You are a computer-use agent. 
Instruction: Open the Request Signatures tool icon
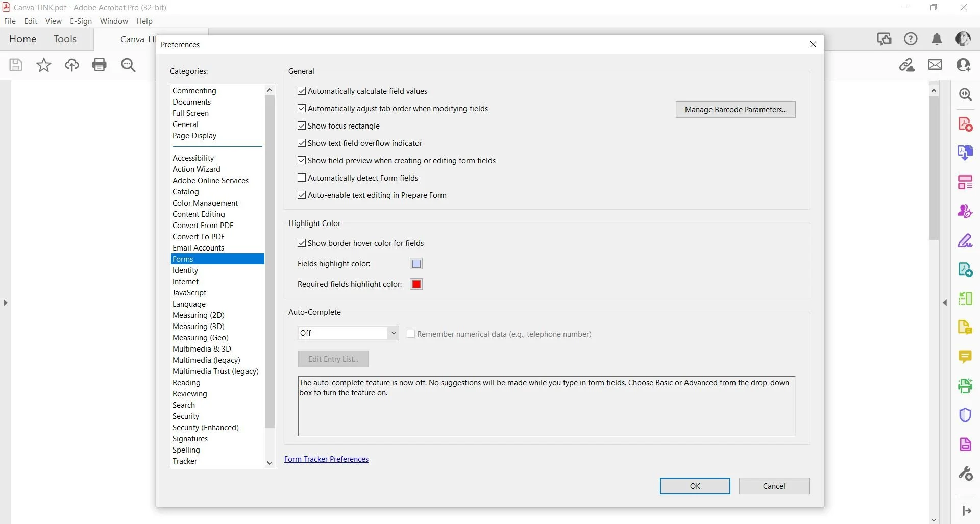coord(965,211)
